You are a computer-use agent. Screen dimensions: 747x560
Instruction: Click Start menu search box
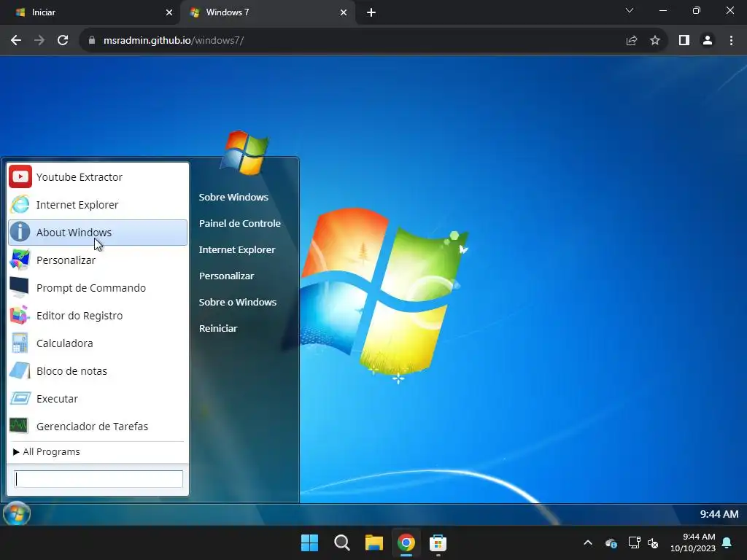pyautogui.click(x=98, y=479)
